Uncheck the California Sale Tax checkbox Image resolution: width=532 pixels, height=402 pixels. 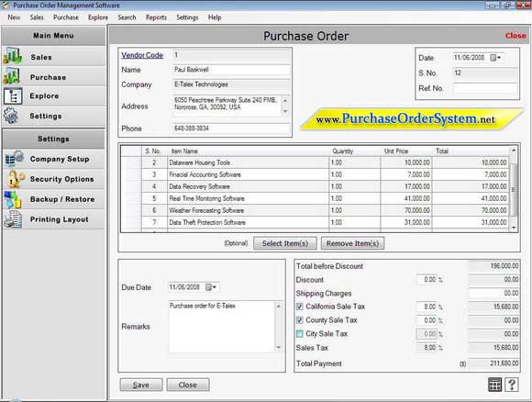coord(300,307)
